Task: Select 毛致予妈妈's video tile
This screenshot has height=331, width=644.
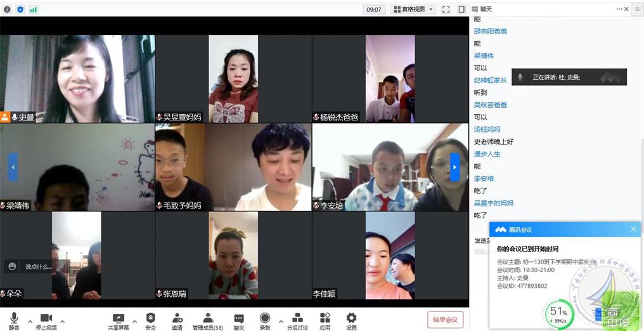Action: [x=233, y=167]
